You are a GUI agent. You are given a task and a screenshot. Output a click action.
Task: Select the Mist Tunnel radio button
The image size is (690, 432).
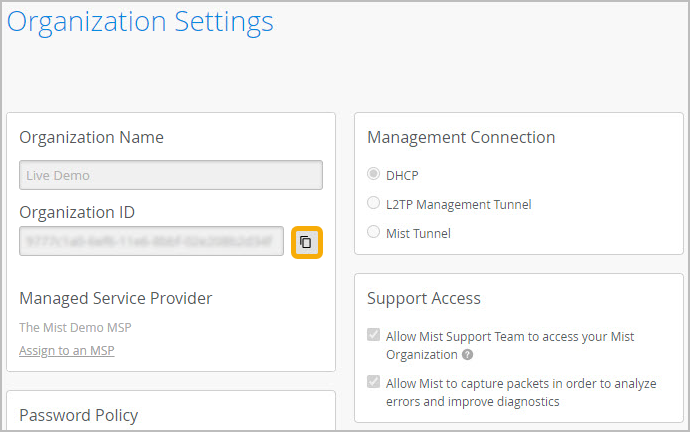click(374, 233)
